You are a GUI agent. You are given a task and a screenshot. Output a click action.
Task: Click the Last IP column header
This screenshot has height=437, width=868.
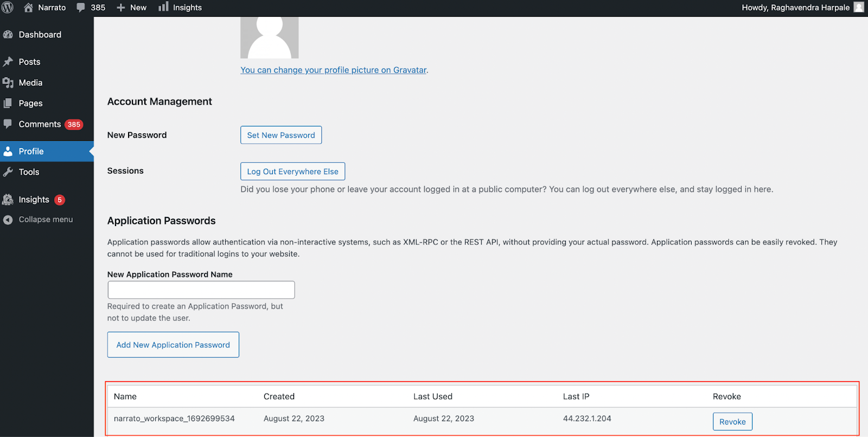576,396
